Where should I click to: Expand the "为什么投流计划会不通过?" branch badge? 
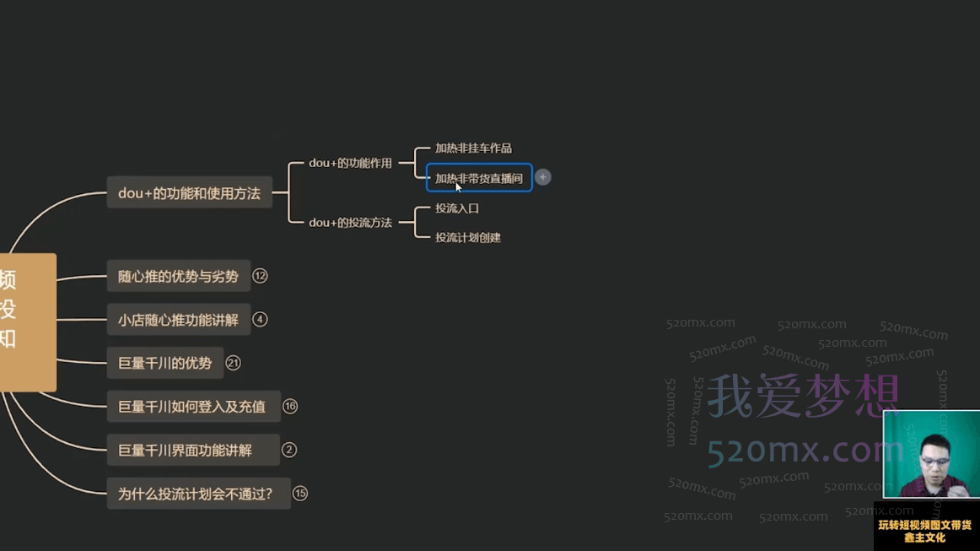pos(300,494)
